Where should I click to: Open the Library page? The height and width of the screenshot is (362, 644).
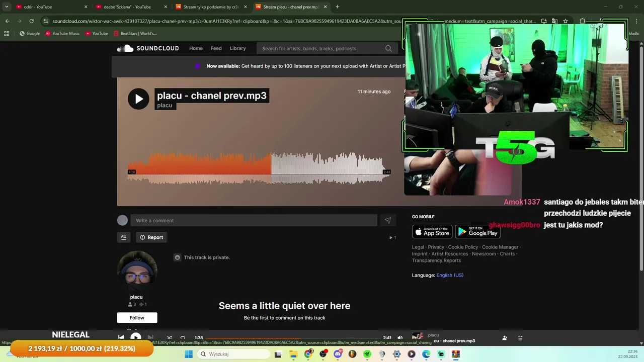pyautogui.click(x=237, y=48)
